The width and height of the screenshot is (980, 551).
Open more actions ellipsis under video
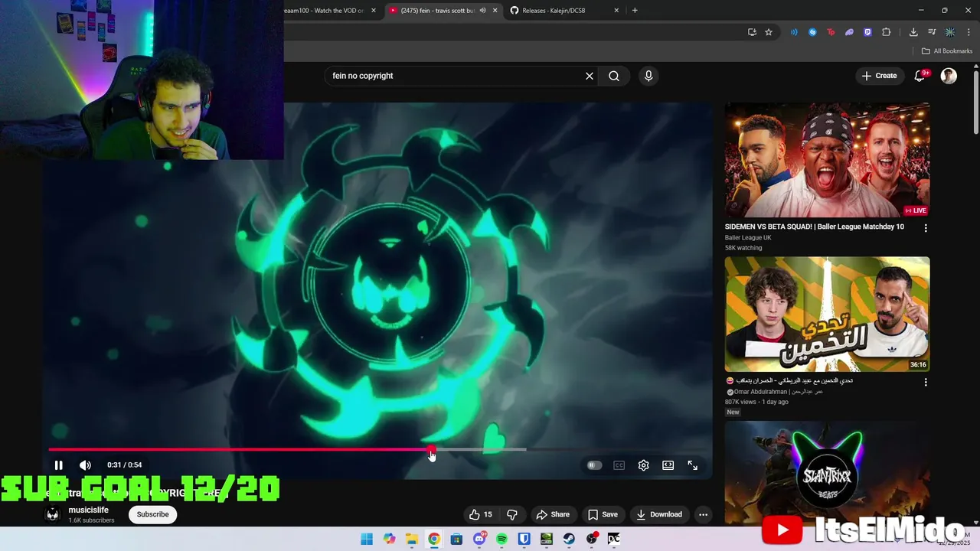point(703,514)
